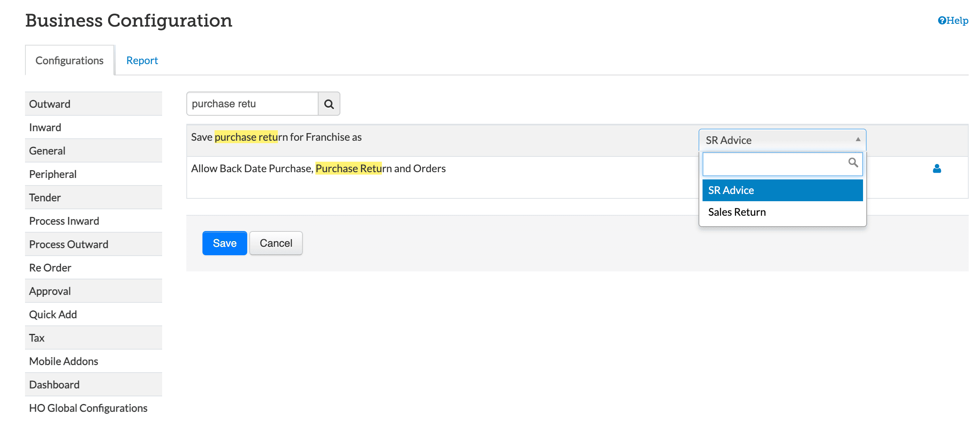The width and height of the screenshot is (980, 425).
Task: Switch to the Report tab
Action: pyautogui.click(x=142, y=60)
